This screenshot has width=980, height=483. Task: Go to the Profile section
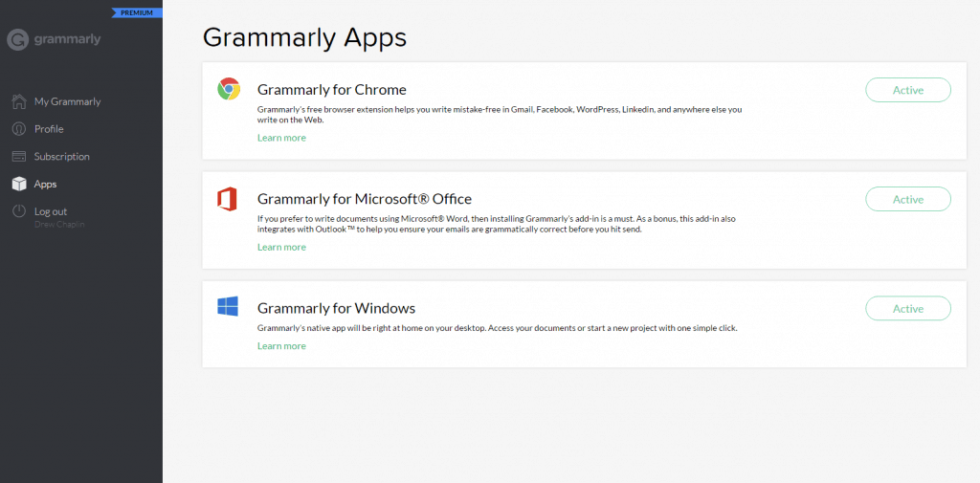tap(49, 129)
